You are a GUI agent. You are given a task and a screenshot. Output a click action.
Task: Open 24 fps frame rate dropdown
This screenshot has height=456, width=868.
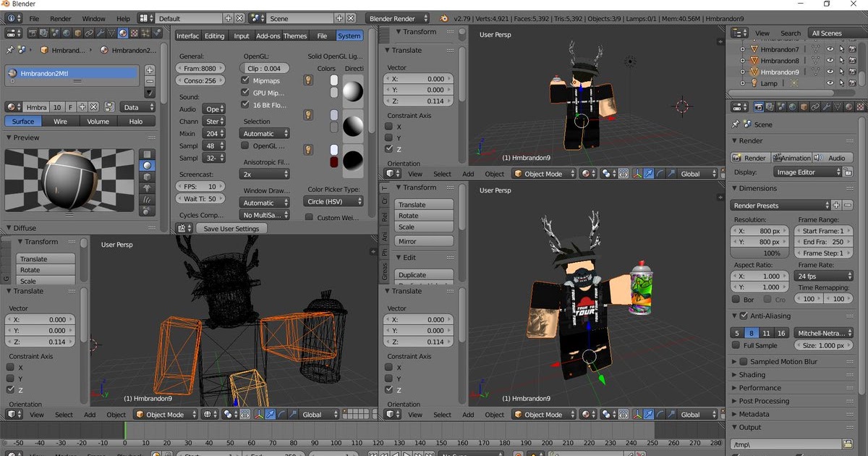coord(824,276)
